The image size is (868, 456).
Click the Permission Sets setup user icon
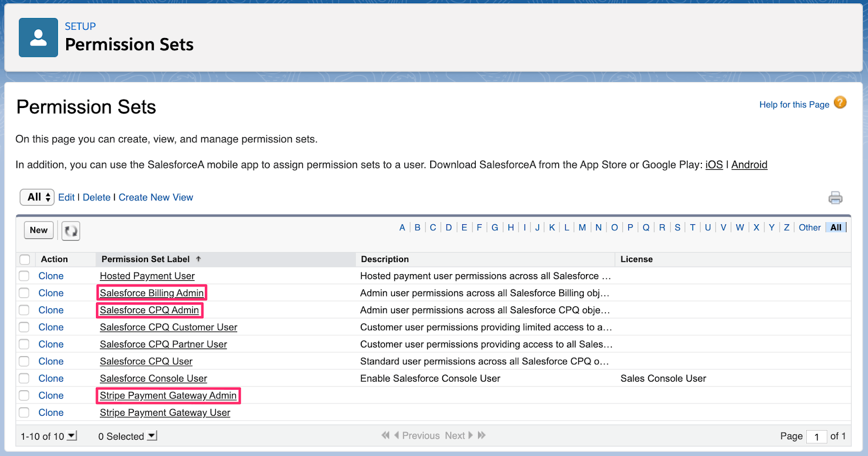(x=39, y=37)
